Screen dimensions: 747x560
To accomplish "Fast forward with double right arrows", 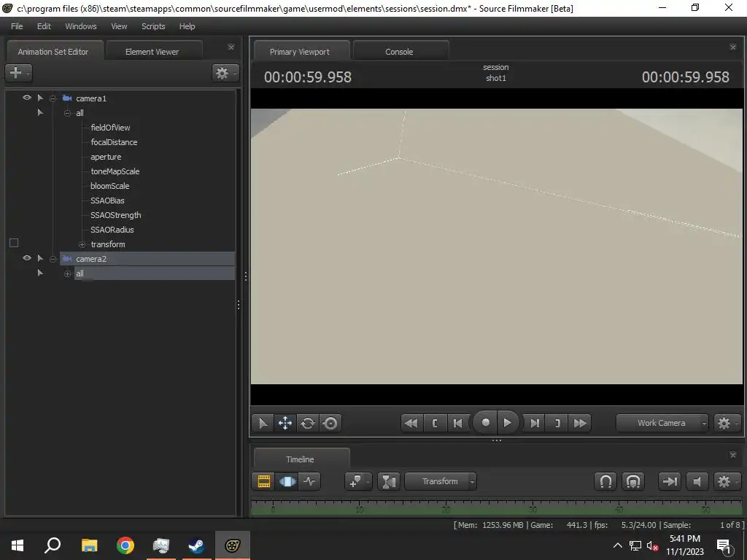I will pos(580,423).
